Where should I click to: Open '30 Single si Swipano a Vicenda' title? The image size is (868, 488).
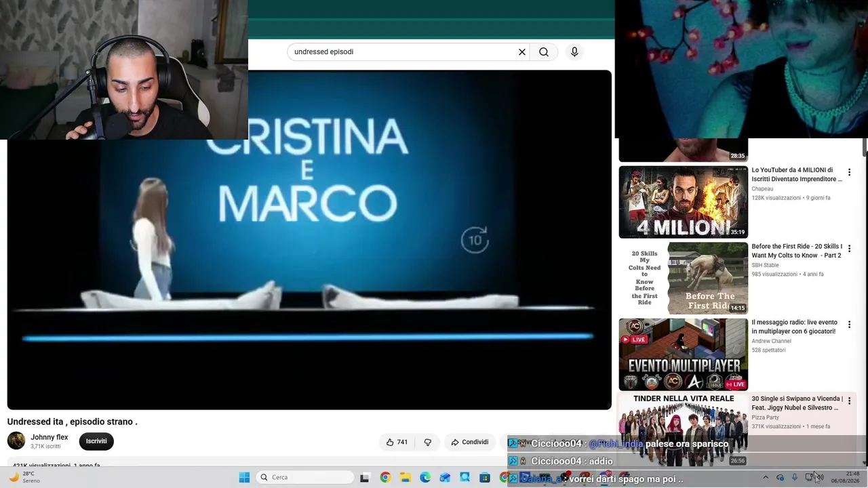point(797,403)
